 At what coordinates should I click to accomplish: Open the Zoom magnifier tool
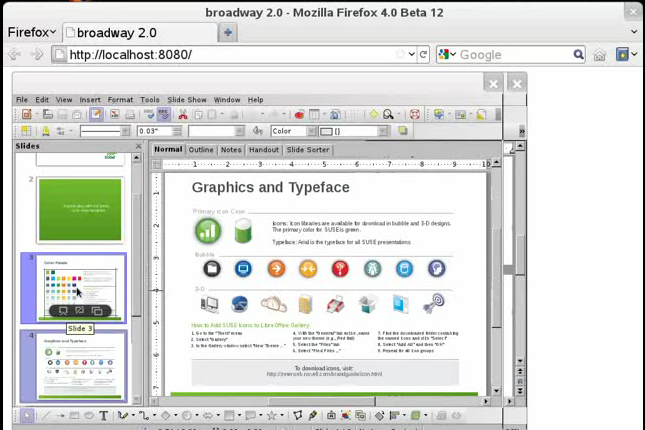(388, 114)
